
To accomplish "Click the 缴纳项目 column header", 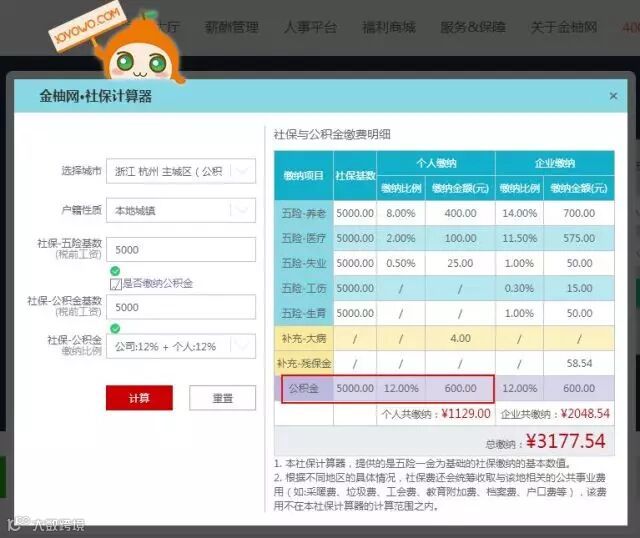I will [x=304, y=176].
